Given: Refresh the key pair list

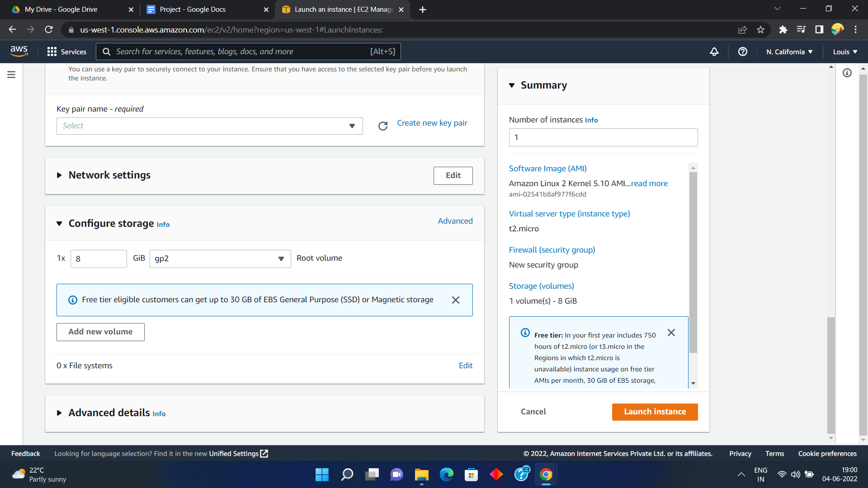Looking at the screenshot, I should point(383,126).
